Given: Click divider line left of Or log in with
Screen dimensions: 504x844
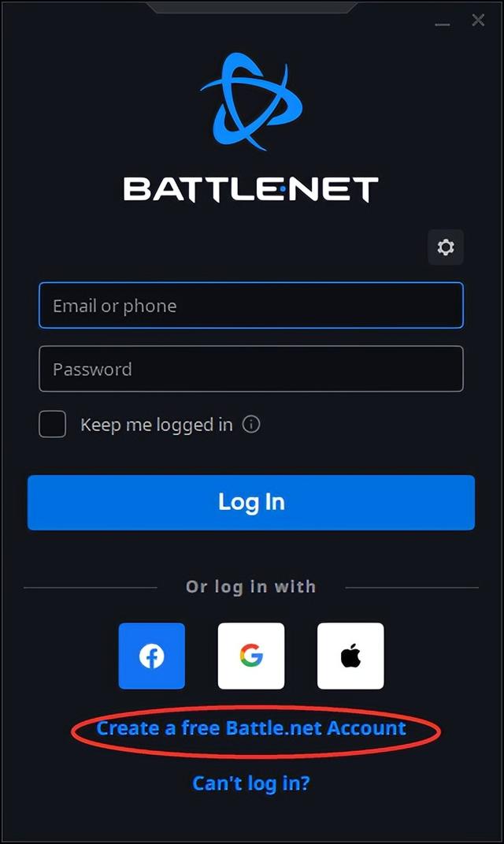Looking at the screenshot, I should click(x=91, y=588).
